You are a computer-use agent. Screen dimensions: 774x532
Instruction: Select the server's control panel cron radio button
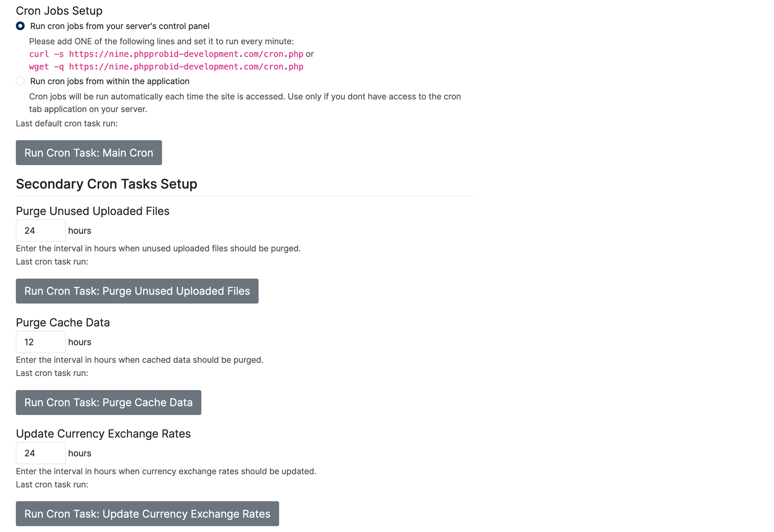click(x=20, y=26)
